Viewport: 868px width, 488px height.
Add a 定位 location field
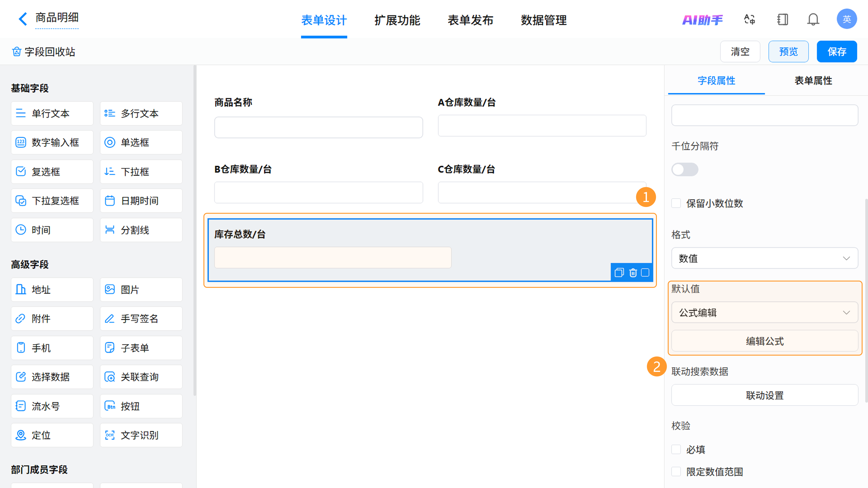(x=52, y=435)
